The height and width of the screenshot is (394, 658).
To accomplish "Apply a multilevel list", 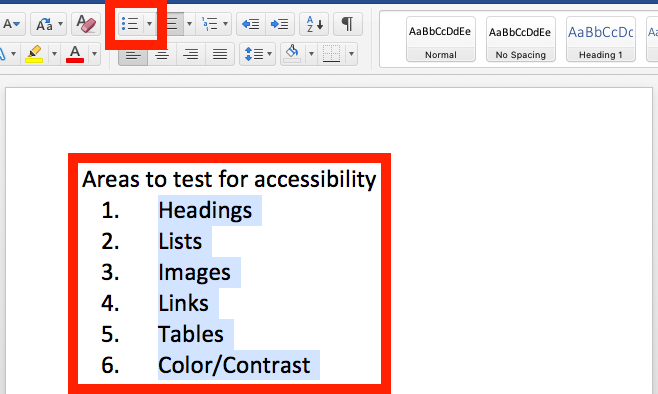I will pos(209,24).
